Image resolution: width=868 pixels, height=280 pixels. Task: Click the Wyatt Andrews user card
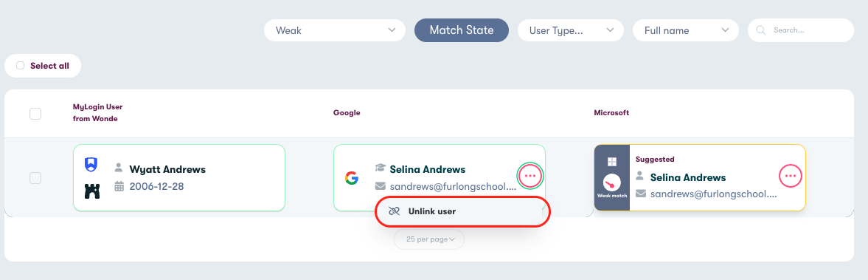click(179, 178)
